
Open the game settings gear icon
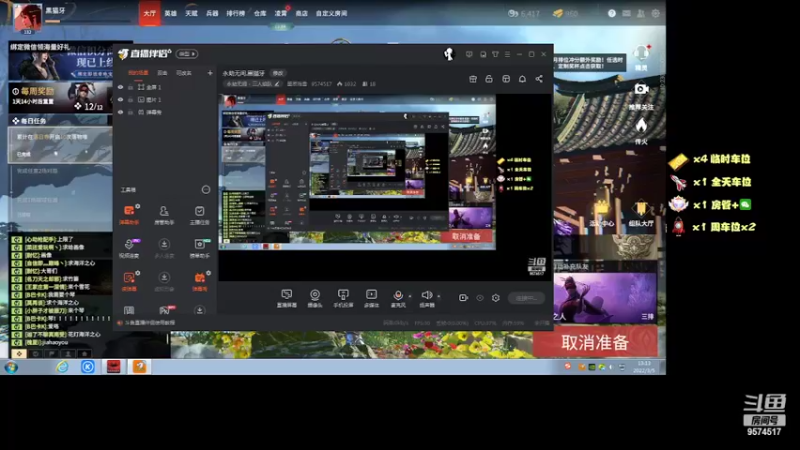(656, 13)
